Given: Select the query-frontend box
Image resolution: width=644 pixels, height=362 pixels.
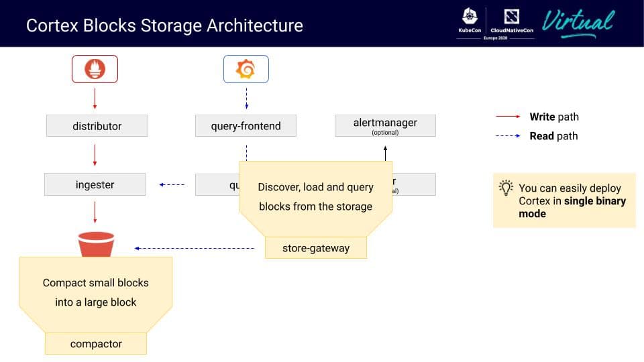Looking at the screenshot, I should [x=246, y=125].
